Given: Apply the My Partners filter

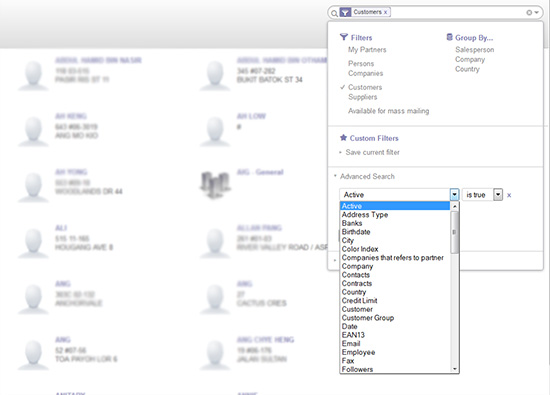Looking at the screenshot, I should pyautogui.click(x=367, y=50).
